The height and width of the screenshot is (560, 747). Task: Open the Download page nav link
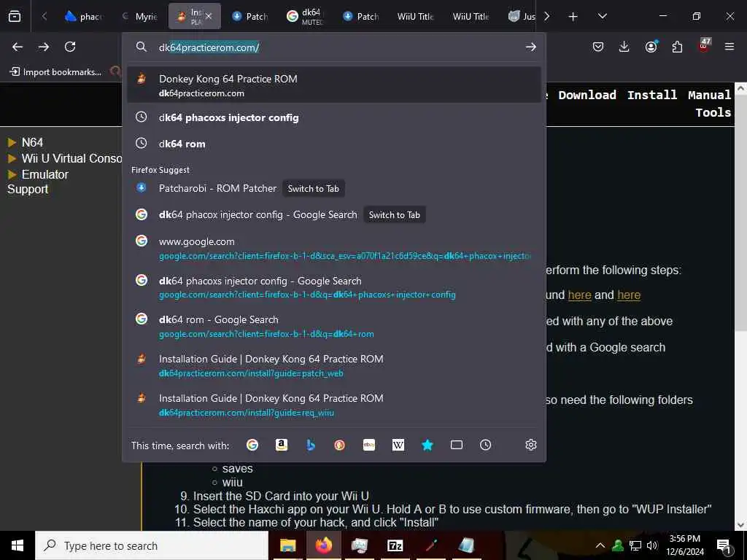coord(587,95)
